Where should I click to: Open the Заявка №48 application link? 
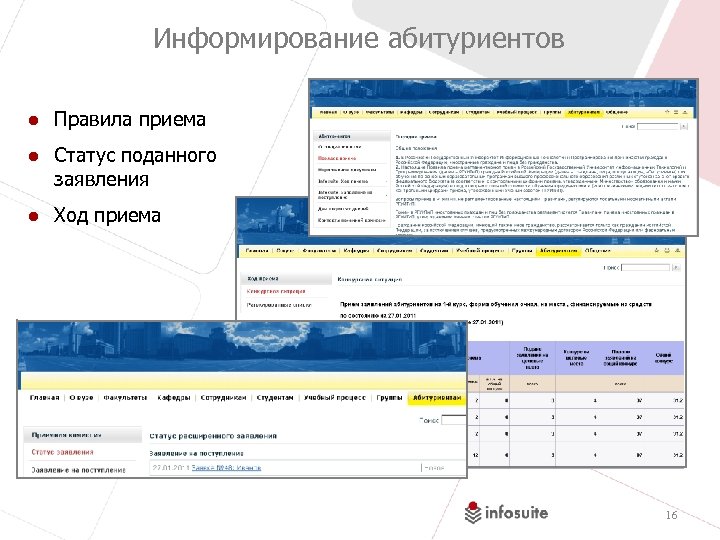pyautogui.click(x=226, y=468)
